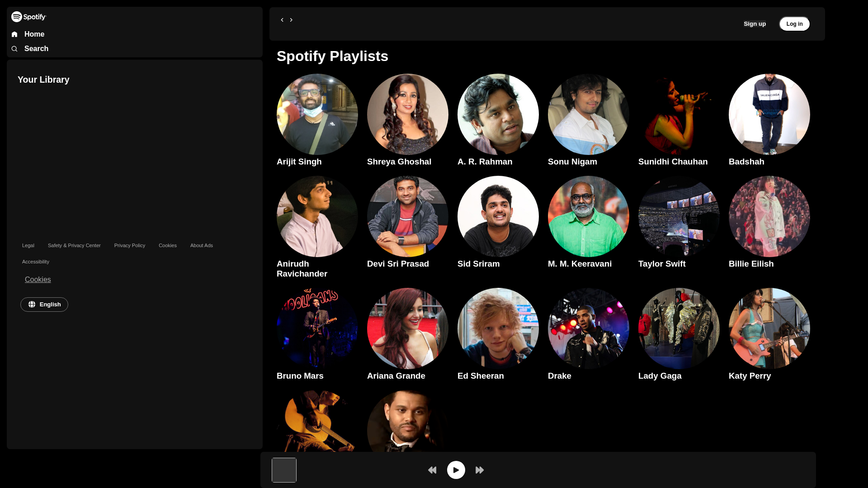This screenshot has height=488, width=868.
Task: Click the Katy Perry name label
Action: 750,376
